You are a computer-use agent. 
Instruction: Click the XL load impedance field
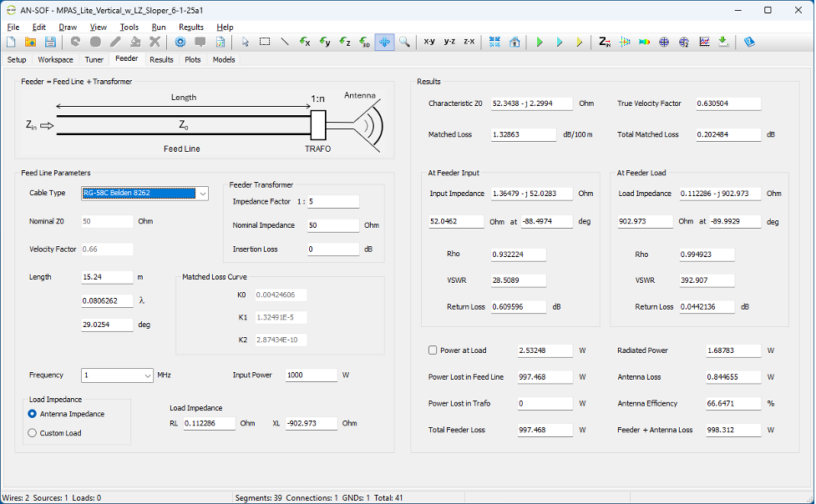pos(312,424)
